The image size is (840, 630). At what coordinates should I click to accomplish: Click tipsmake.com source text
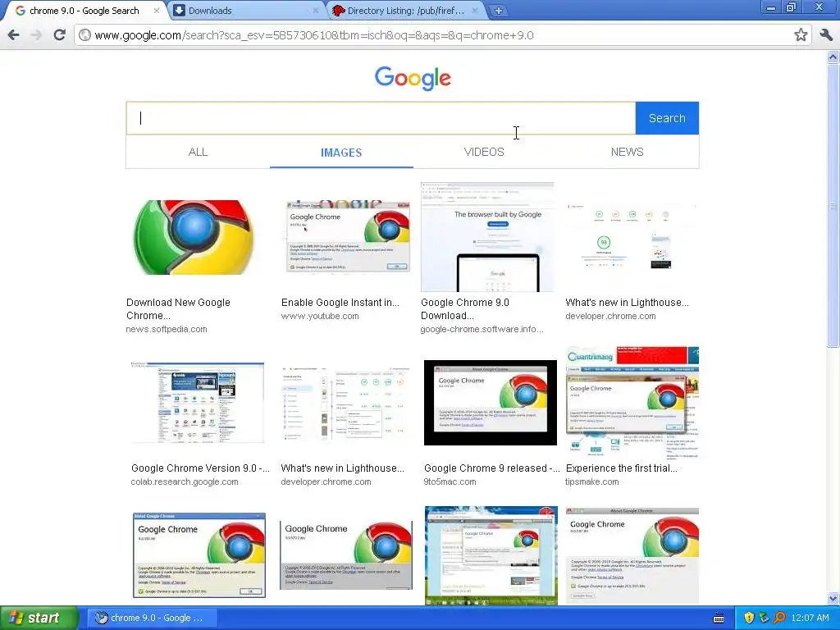click(592, 482)
